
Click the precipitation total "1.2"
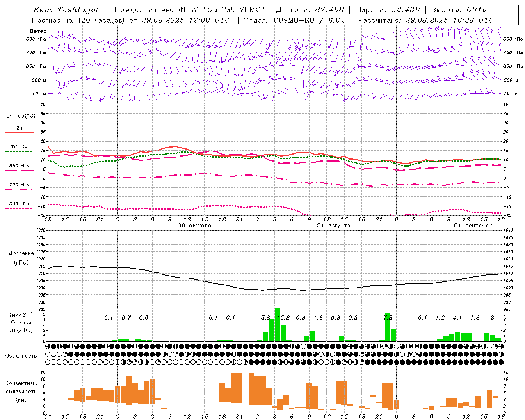[x=440, y=317]
